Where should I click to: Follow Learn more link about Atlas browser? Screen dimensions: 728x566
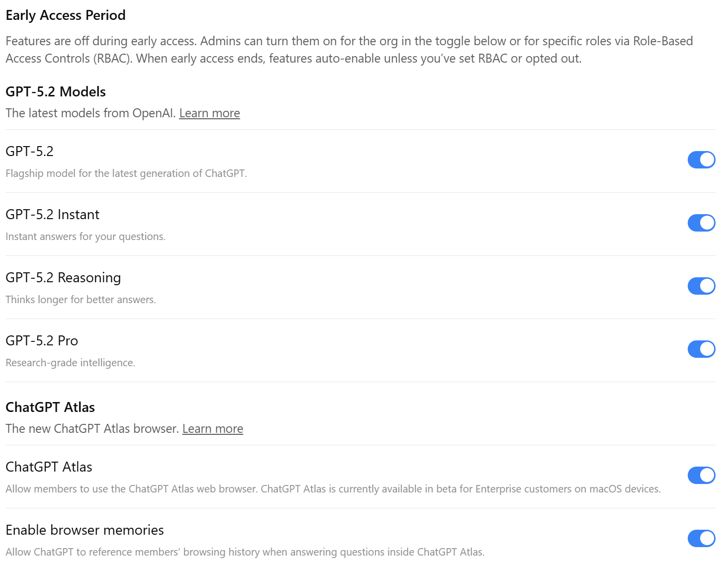click(x=212, y=429)
